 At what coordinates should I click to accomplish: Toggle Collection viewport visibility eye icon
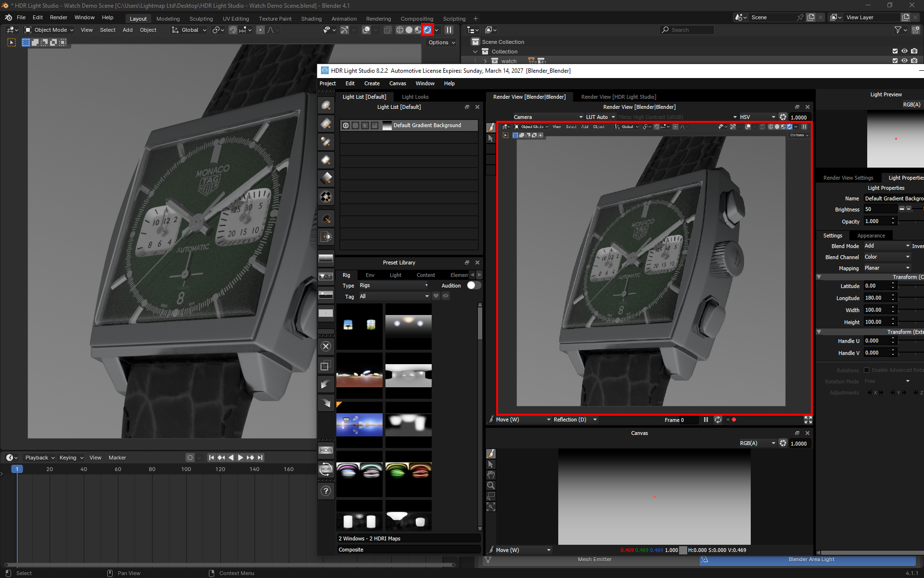point(904,51)
